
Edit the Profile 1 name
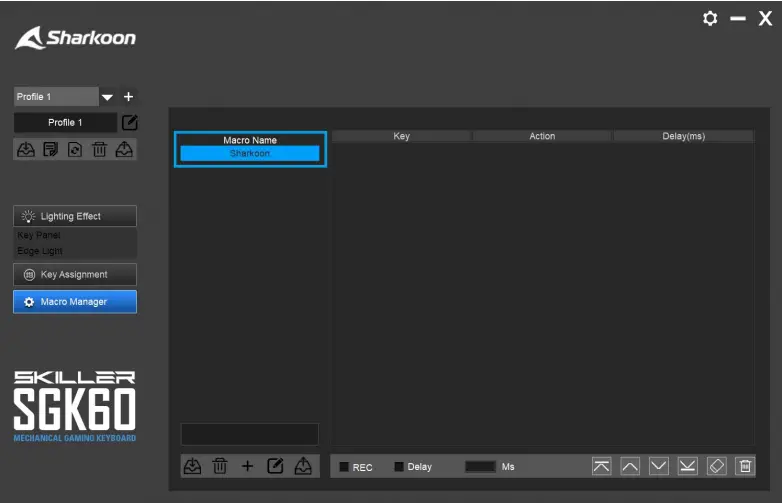coord(130,123)
